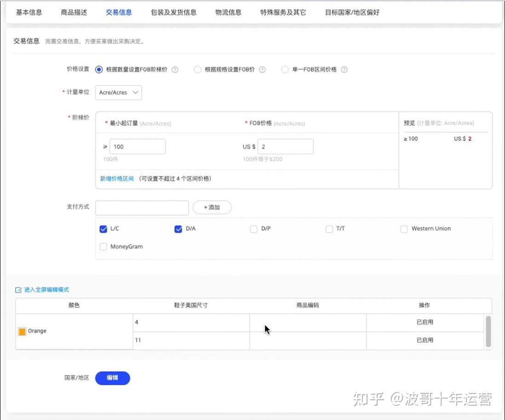Click the blue 编辑 button for 国家/地区

pos(113,378)
